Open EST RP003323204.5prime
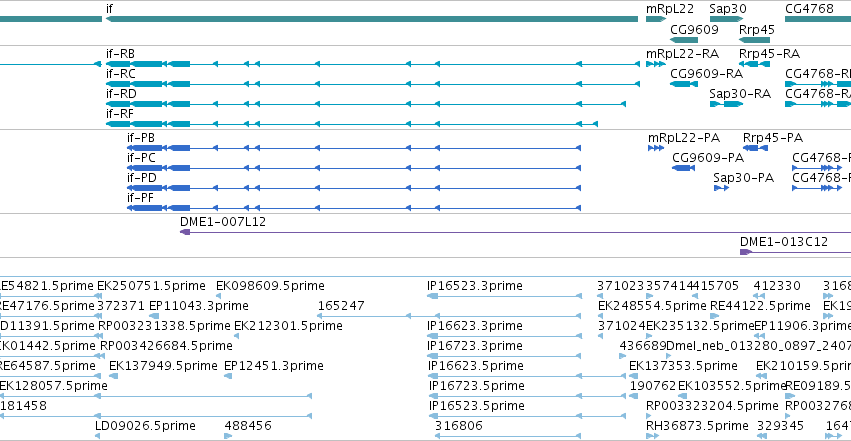 click(712, 406)
